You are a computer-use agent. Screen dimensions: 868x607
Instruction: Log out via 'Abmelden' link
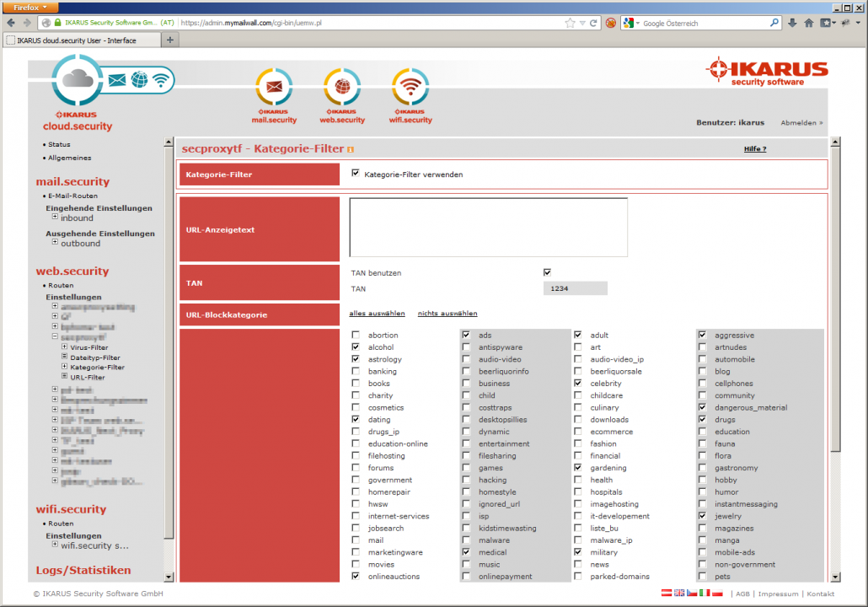801,123
